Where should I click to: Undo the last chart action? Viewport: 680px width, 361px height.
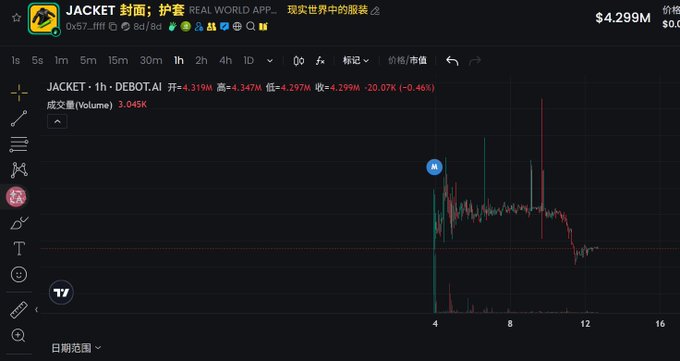click(x=452, y=61)
